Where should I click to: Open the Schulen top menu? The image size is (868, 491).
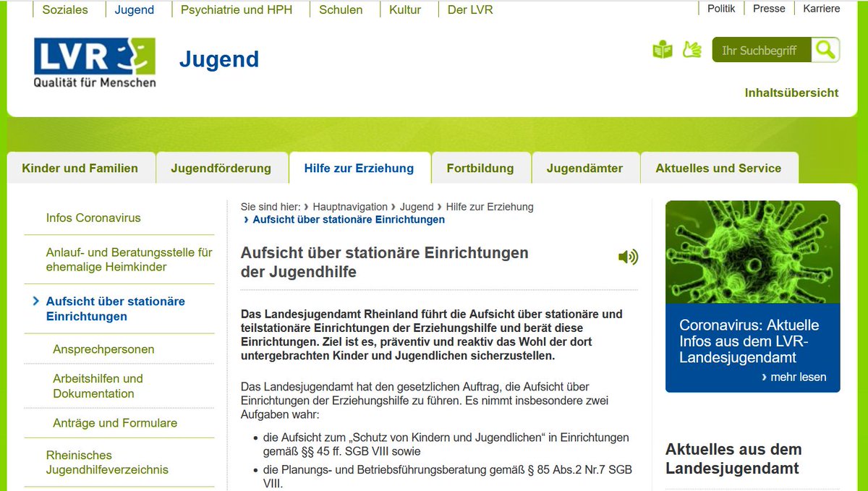pyautogui.click(x=341, y=9)
